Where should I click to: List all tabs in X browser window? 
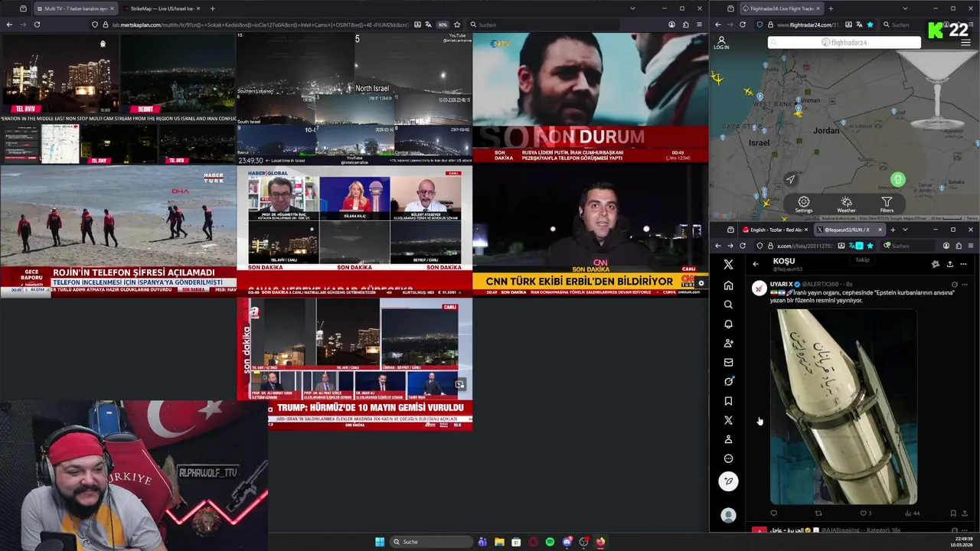tap(905, 230)
